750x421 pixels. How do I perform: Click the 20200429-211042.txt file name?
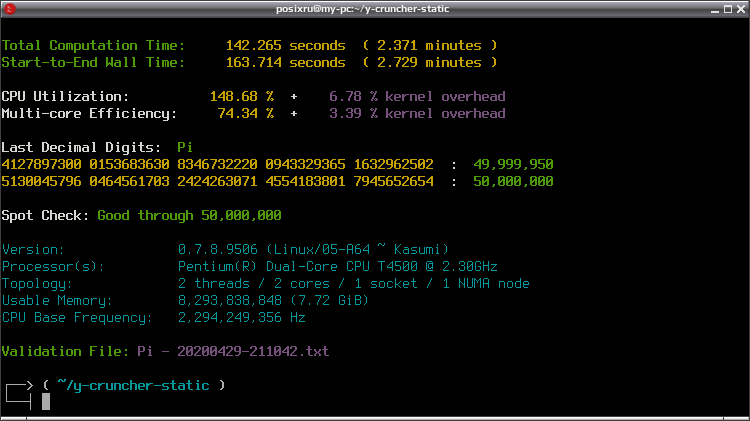pos(253,352)
